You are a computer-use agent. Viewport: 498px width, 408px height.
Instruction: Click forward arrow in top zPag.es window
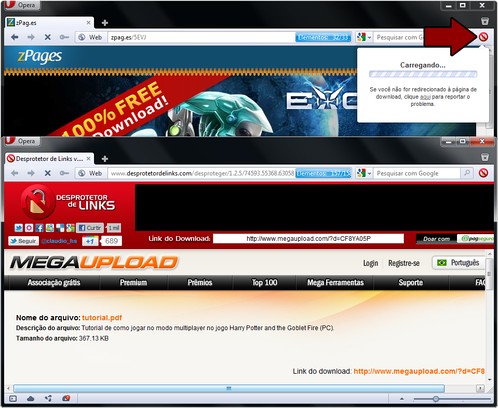click(31, 37)
